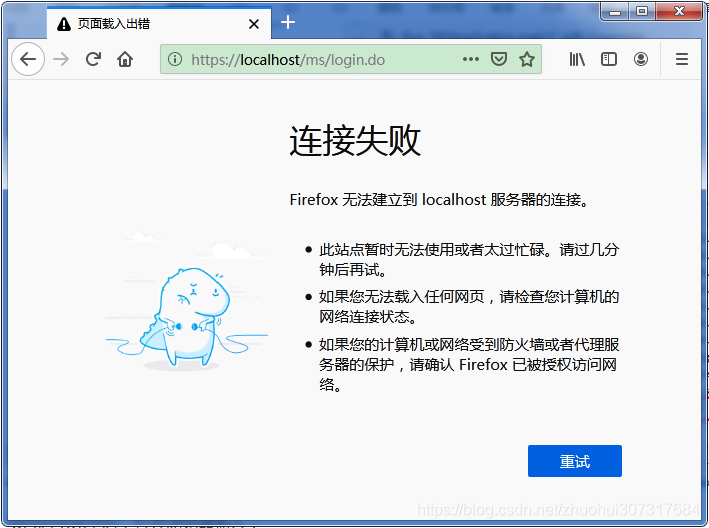Open the hamburger application menu
The width and height of the screenshot is (709, 528).
tap(682, 59)
